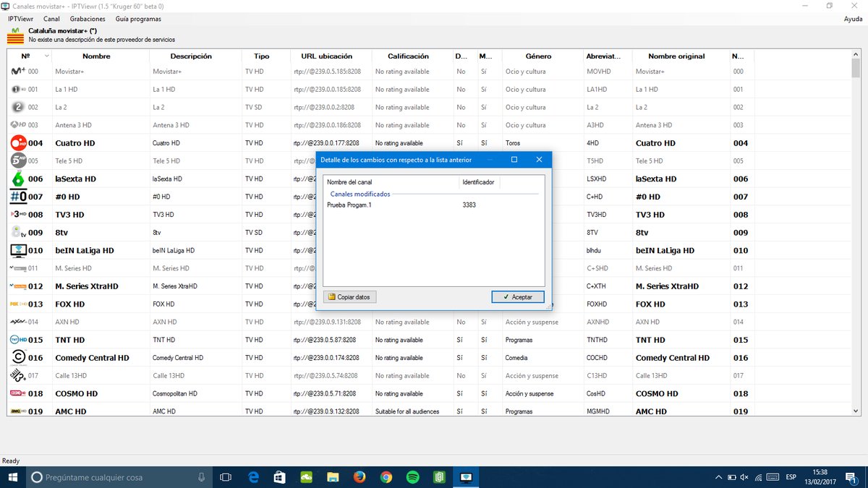868x488 pixels.
Task: Open the Windows Start menu
Action: click(x=12, y=477)
